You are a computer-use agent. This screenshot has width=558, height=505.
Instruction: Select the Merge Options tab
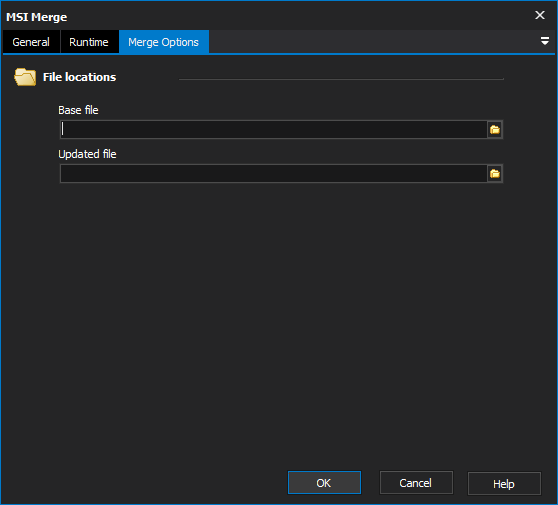(x=164, y=42)
